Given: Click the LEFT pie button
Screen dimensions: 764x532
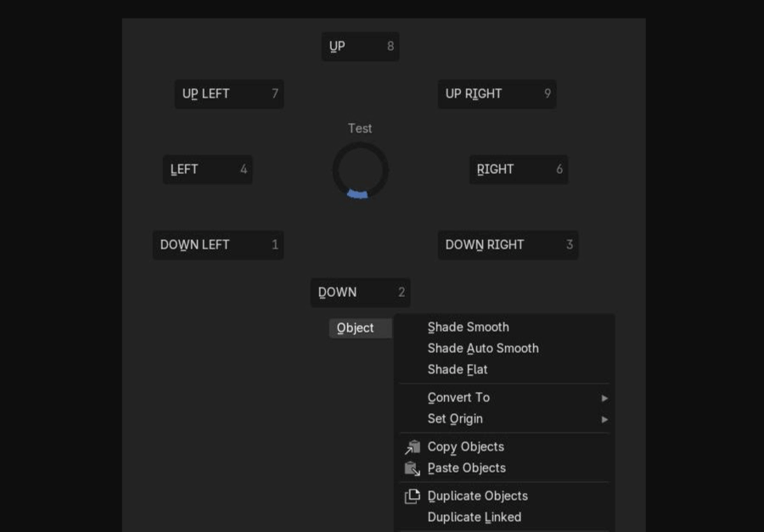Looking at the screenshot, I should (x=208, y=169).
